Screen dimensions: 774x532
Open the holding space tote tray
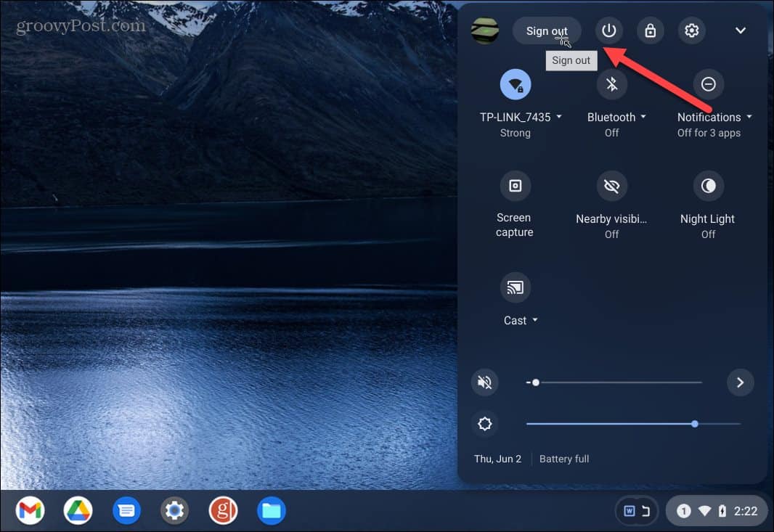point(637,511)
